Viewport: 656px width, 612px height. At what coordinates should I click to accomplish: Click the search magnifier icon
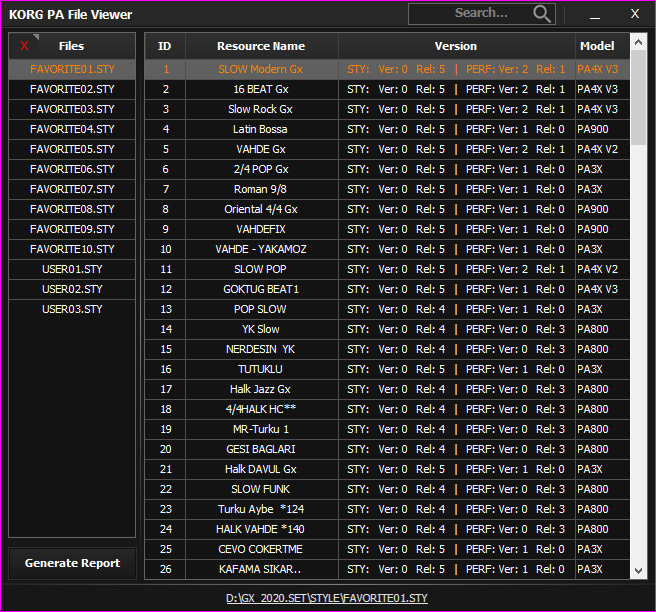point(542,14)
